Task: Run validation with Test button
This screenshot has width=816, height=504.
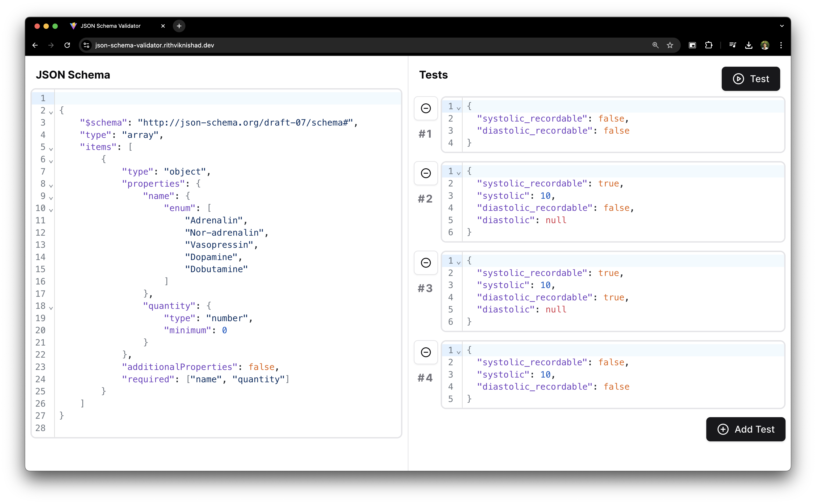Action: 750,79
